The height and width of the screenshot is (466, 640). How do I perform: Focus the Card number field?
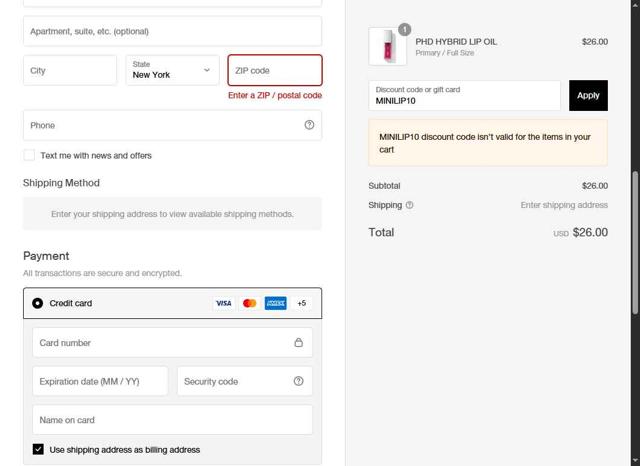[172, 342]
